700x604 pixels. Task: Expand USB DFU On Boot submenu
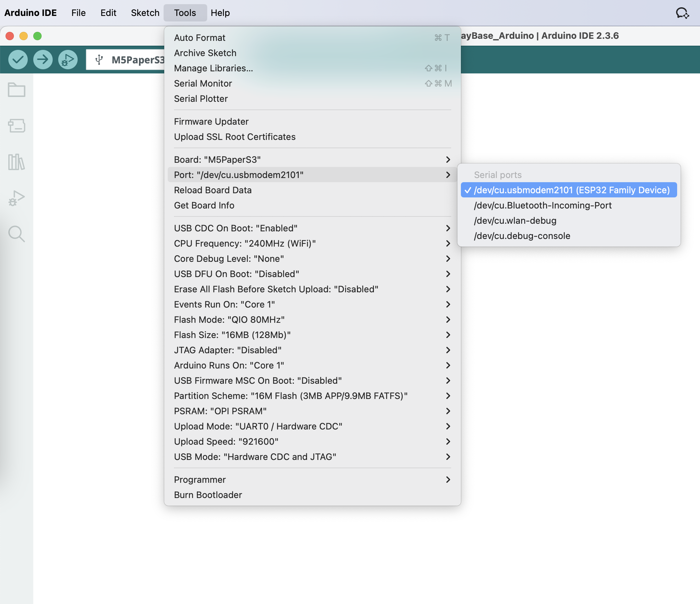click(x=312, y=274)
